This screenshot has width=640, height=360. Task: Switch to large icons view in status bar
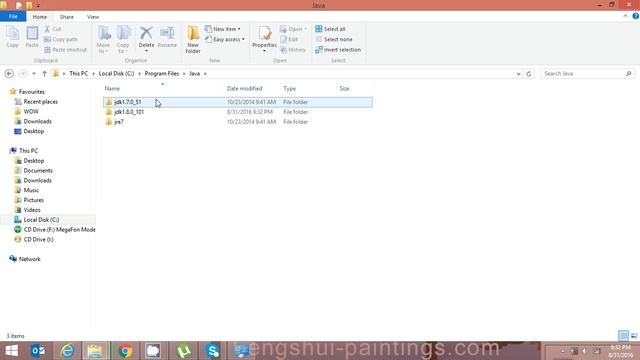point(634,336)
